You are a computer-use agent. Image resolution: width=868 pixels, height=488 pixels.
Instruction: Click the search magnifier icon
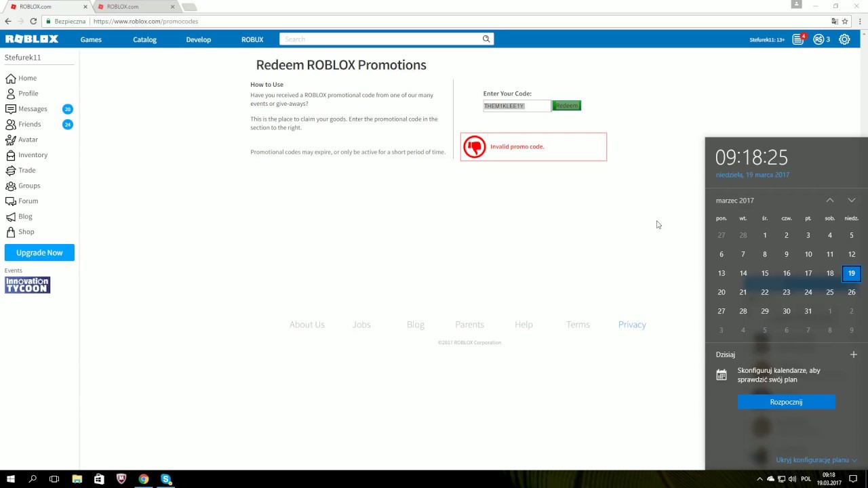[486, 39]
